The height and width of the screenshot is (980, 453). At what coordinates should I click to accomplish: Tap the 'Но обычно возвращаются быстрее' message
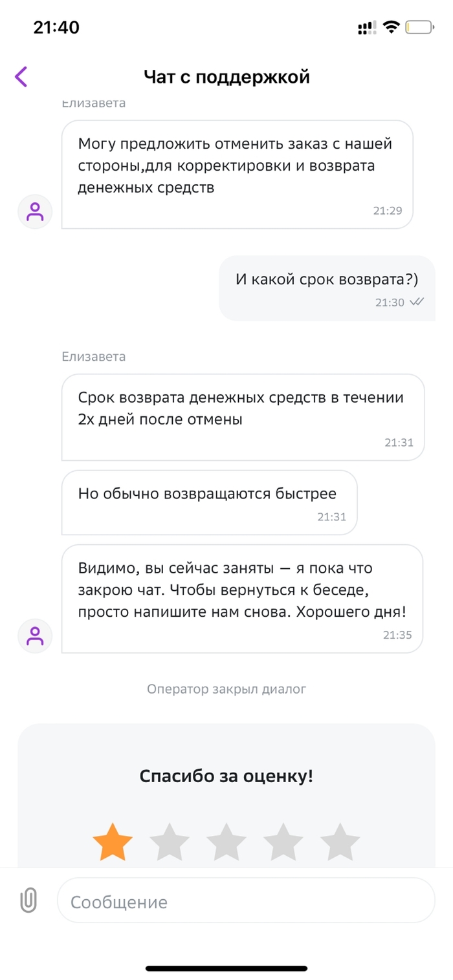[209, 502]
